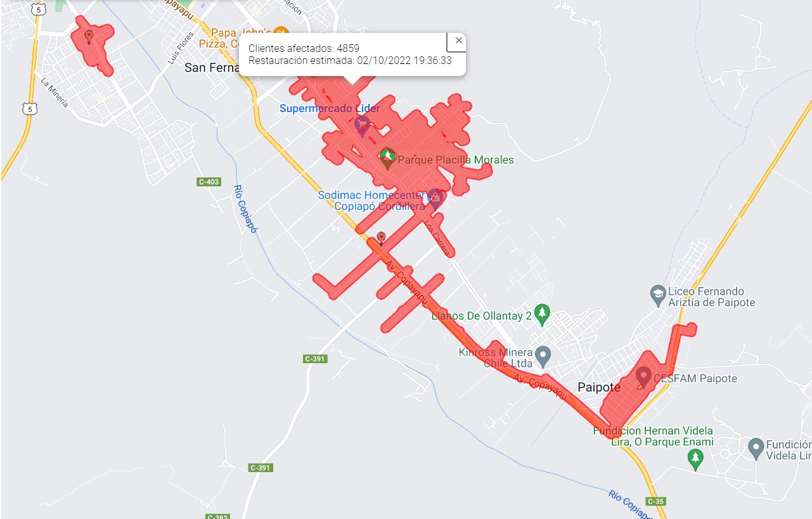This screenshot has height=519, width=812.
Task: Click the Llanos De Ollantay 2 park icon
Action: coord(541,314)
